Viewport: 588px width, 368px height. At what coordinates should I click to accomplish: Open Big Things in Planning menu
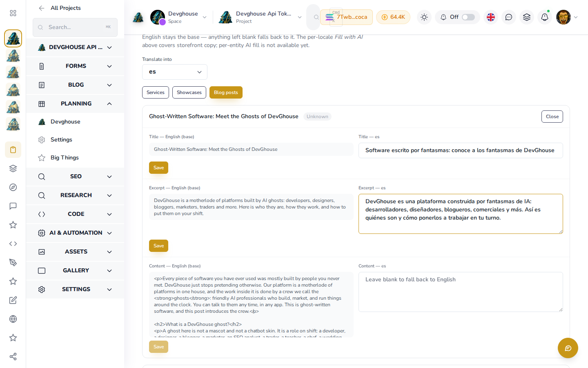75,158
